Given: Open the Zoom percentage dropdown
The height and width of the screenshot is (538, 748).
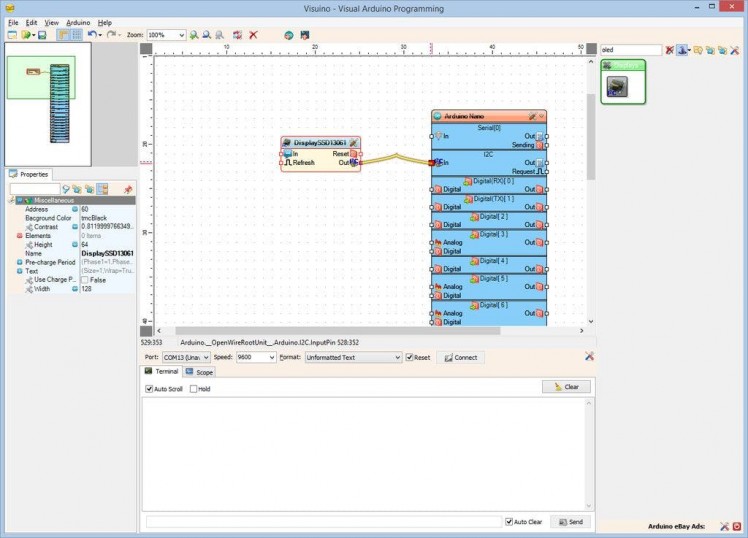Looking at the screenshot, I should tap(181, 35).
